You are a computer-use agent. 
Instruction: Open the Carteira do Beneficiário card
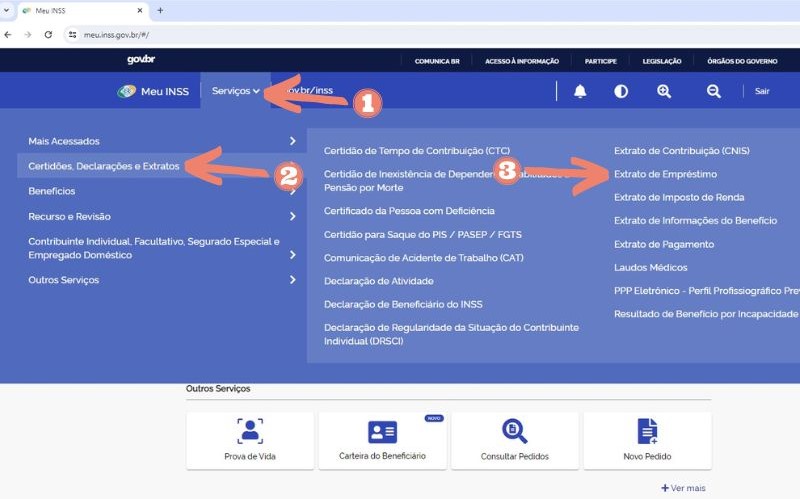(382, 440)
